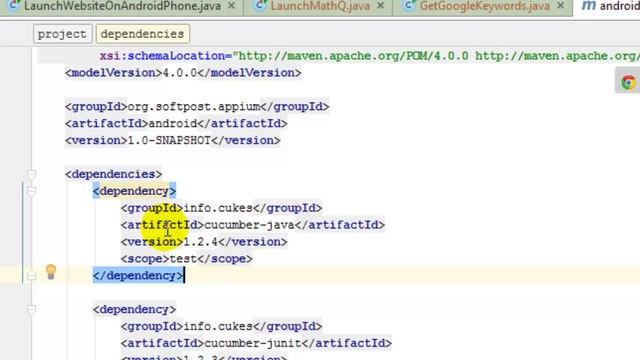
Task: Click the modelVersion 4.0.0 line
Action: click(183, 73)
